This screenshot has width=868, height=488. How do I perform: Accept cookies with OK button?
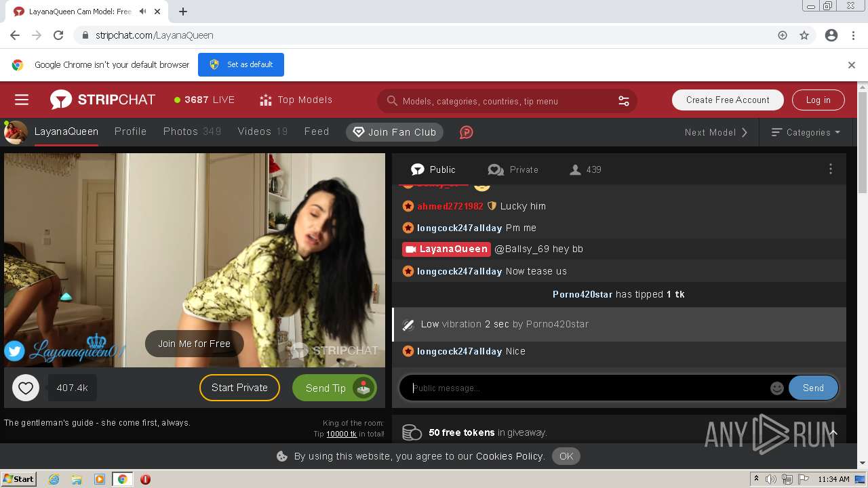pos(566,456)
